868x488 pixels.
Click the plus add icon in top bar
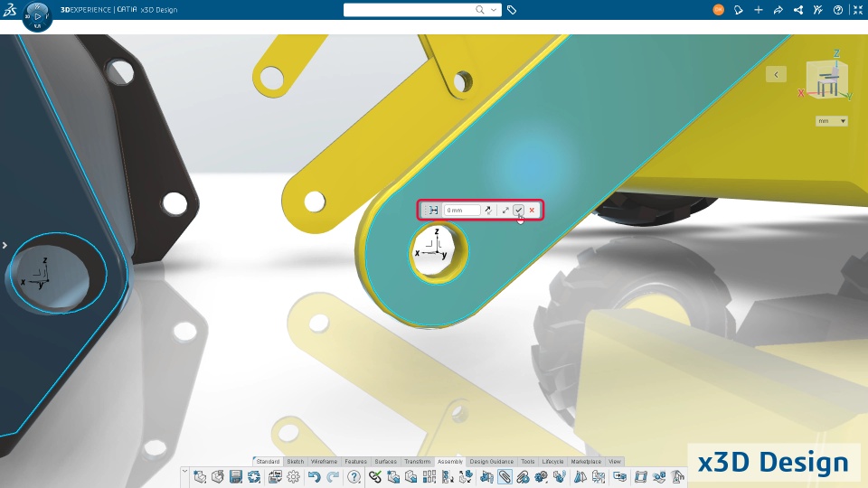[759, 10]
